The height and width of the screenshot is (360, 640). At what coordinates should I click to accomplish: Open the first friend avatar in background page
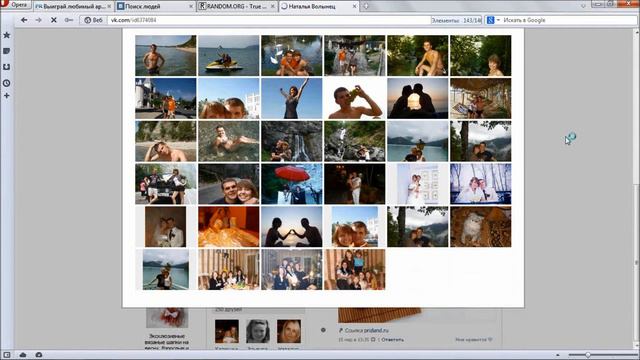click(227, 331)
